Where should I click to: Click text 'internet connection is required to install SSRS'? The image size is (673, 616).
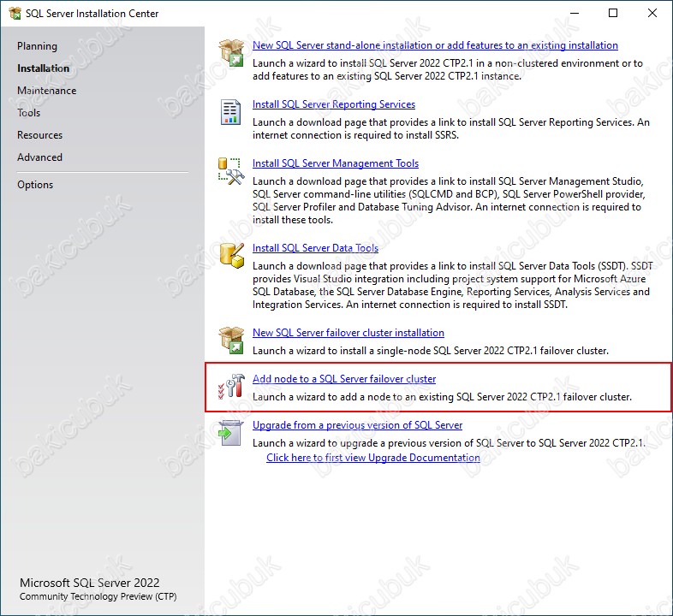355,135
